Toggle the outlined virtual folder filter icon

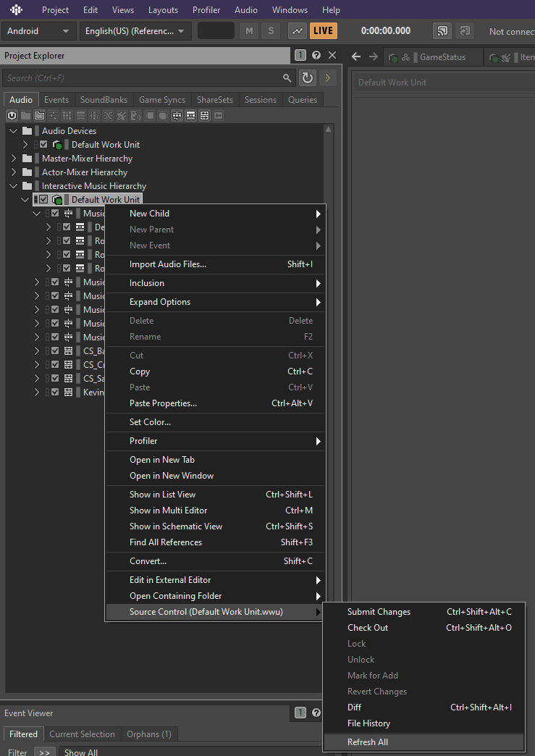pos(40,116)
